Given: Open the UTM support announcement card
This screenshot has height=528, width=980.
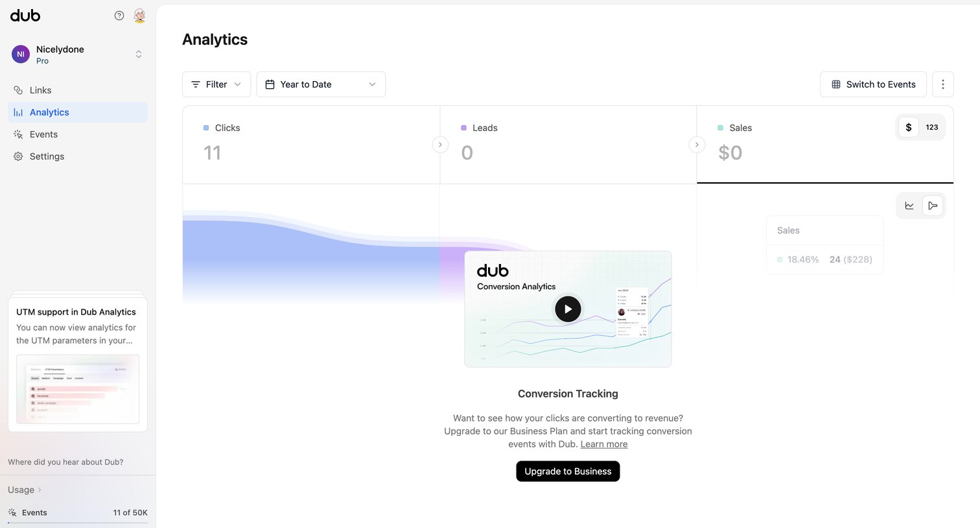Looking at the screenshot, I should click(x=78, y=365).
